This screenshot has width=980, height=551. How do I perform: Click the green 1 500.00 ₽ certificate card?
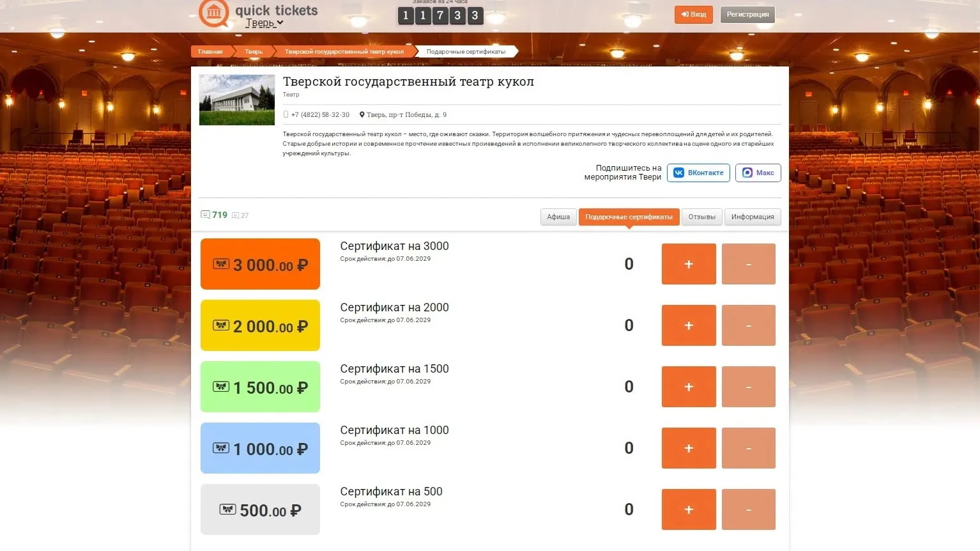[x=260, y=387]
